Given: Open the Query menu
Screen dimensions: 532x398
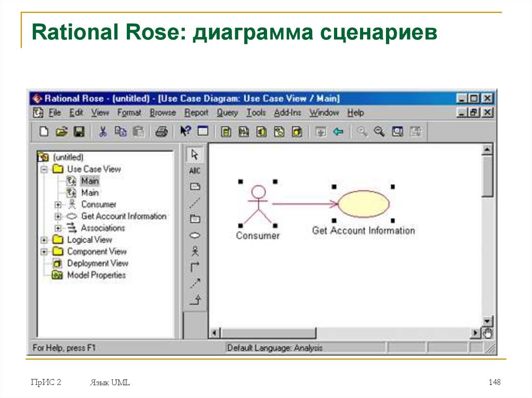Looking at the screenshot, I should [x=228, y=113].
